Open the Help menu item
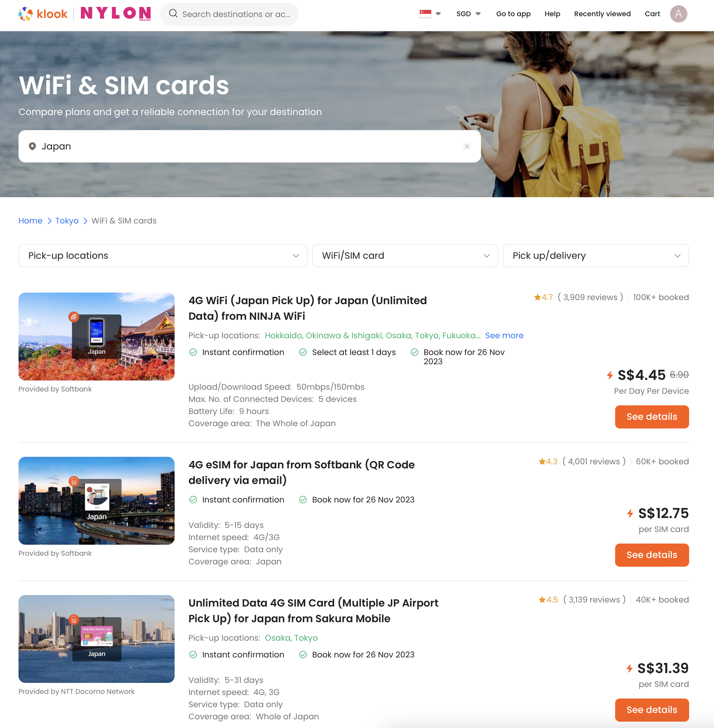714x728 pixels. pos(552,14)
